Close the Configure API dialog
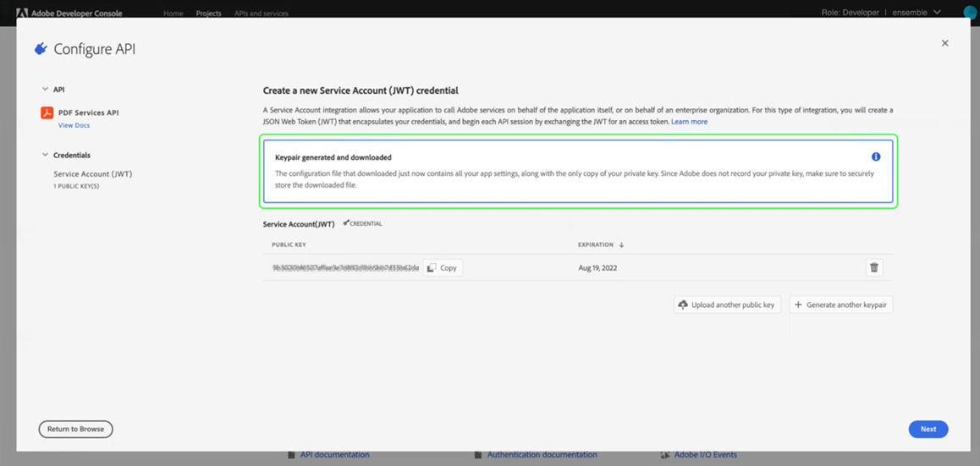Screen dimensions: 980x466 tap(945, 43)
